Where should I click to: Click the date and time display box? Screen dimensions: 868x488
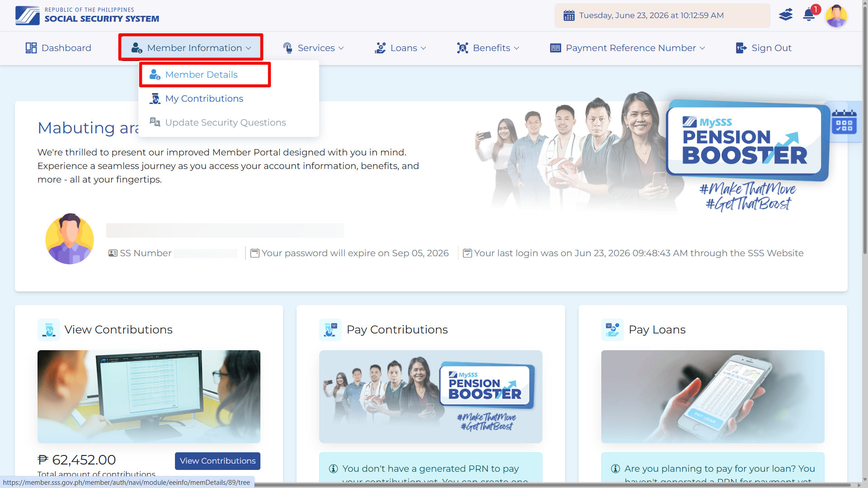coord(662,15)
